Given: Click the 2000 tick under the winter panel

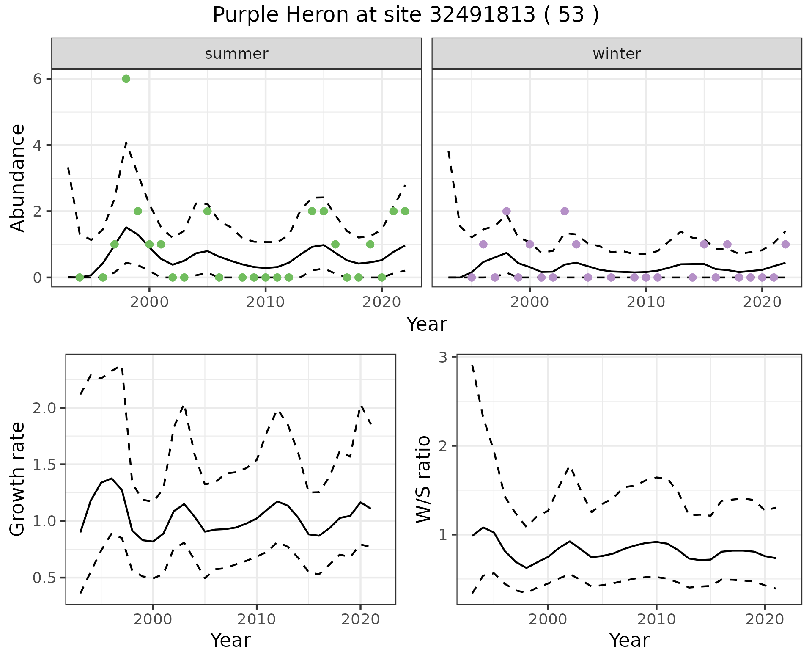Looking at the screenshot, I should click(x=529, y=302).
